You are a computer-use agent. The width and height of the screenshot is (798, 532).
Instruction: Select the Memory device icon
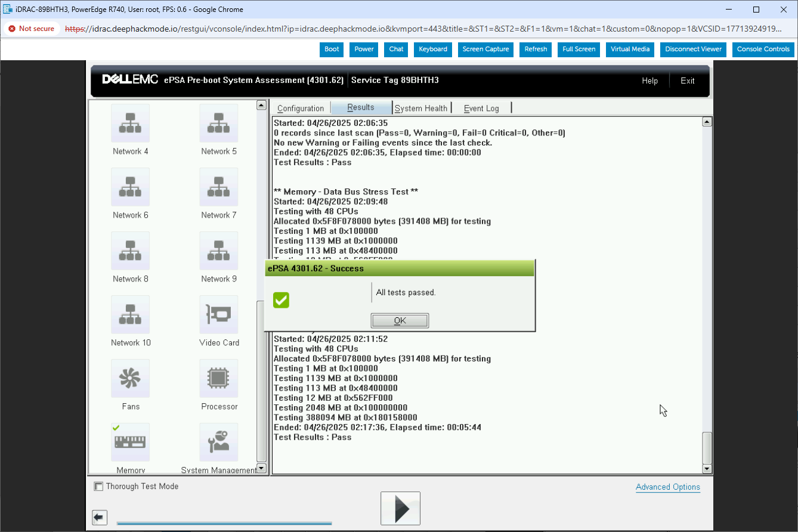[x=130, y=443]
